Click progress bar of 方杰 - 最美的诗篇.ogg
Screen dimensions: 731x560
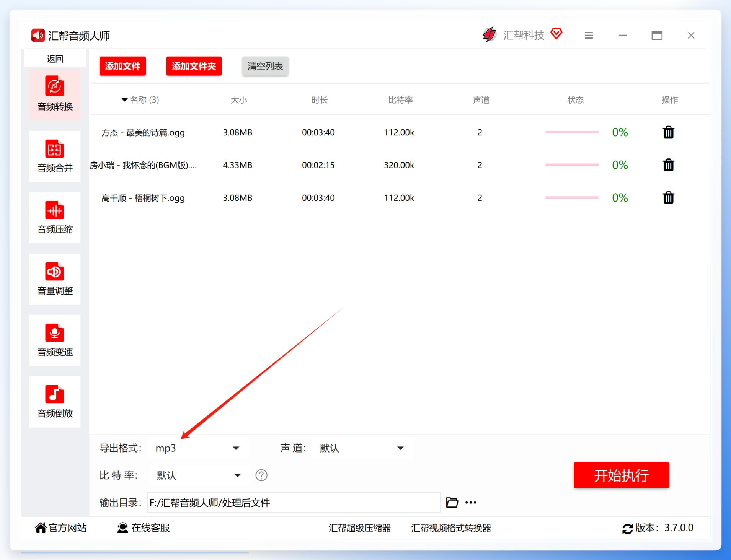click(572, 132)
